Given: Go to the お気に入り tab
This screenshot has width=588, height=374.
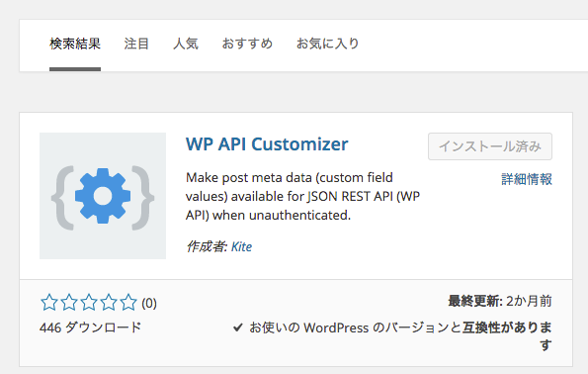Looking at the screenshot, I should (328, 44).
